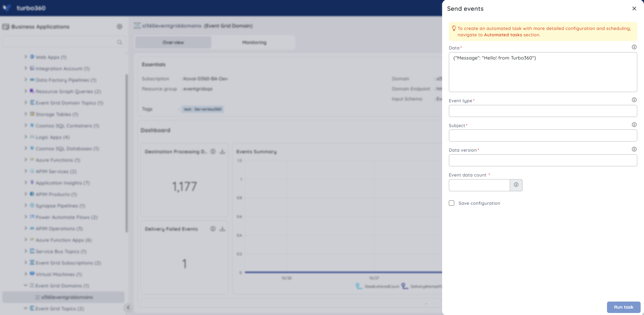644x315 pixels.
Task: Open Business Applications settings gear
Action: (119, 27)
